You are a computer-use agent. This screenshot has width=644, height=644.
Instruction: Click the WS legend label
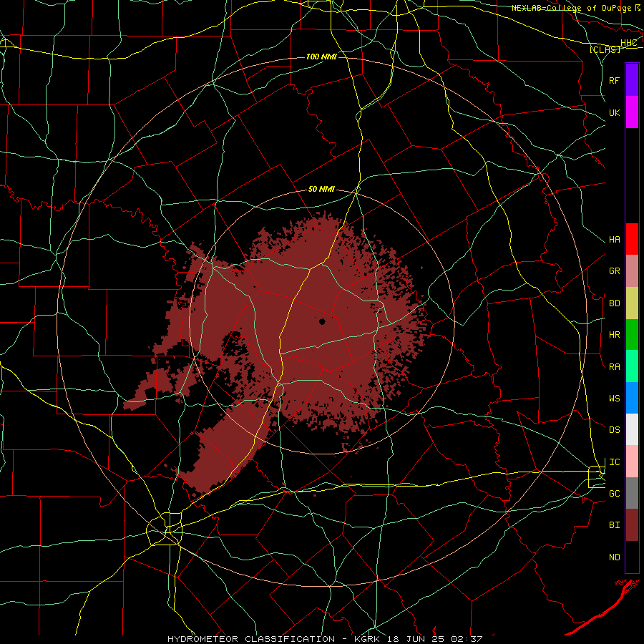click(615, 399)
